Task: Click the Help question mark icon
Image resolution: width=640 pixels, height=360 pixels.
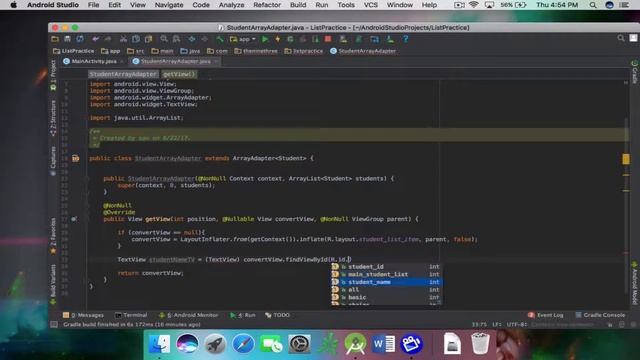Action: (x=405, y=39)
